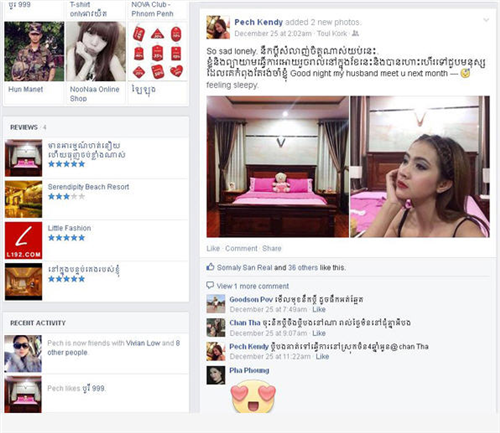Click Goodson Pov's comment avatar

tap(216, 304)
